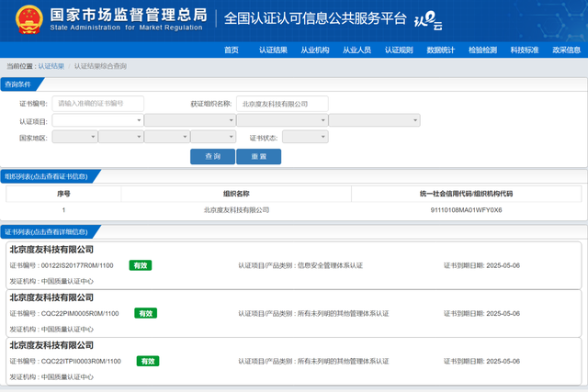The width and height of the screenshot is (588, 392).
Task: Open the first 认证项目 dropdown
Action: click(x=97, y=120)
